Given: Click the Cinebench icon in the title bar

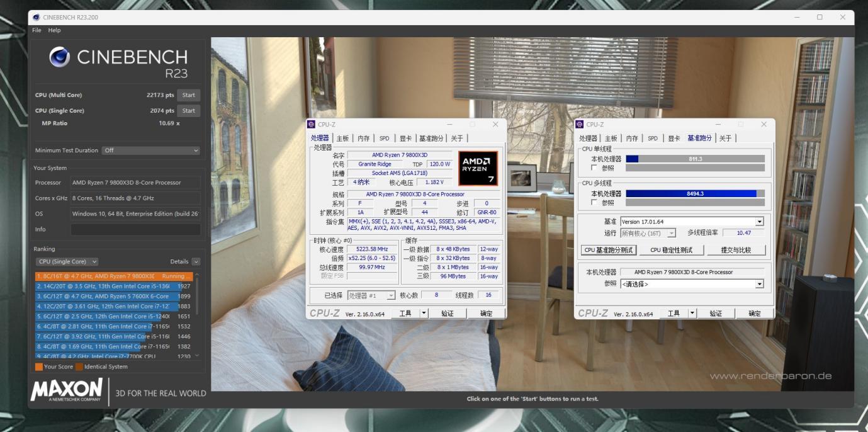Looking at the screenshot, I should click(x=36, y=18).
